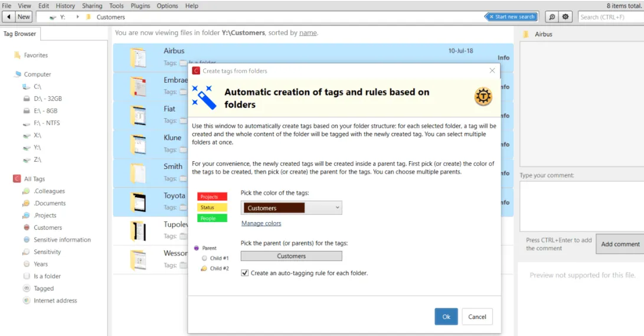Expand the Y: breadcrumb arrow in path bar

pyautogui.click(x=77, y=17)
